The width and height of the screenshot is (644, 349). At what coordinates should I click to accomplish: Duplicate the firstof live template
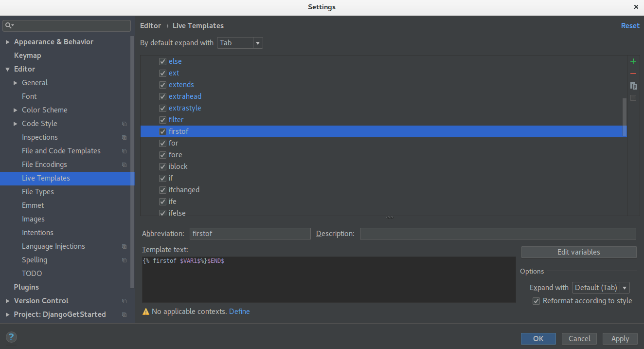tap(633, 86)
